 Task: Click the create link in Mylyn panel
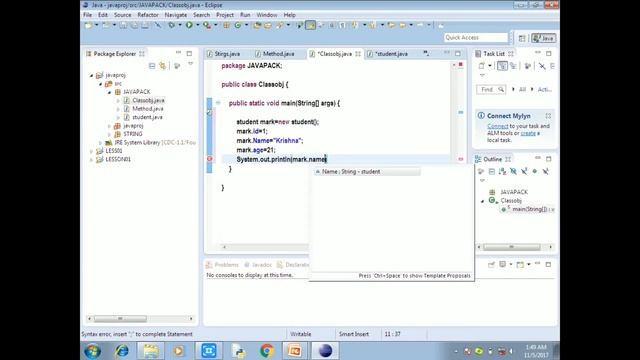[x=528, y=133]
